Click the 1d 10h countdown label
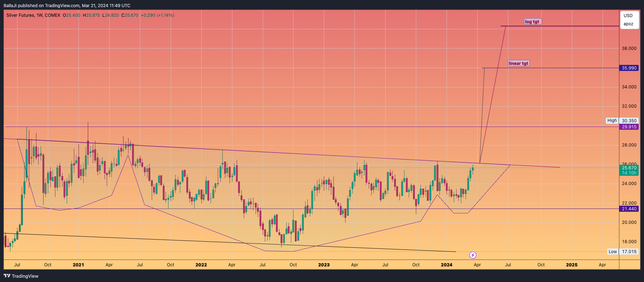This screenshot has width=644, height=282. 629,173
